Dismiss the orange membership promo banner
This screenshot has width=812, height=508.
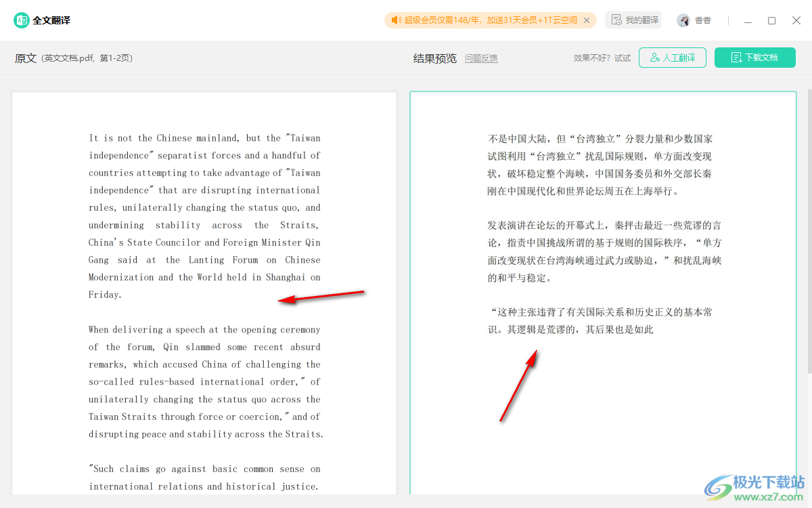coord(587,20)
